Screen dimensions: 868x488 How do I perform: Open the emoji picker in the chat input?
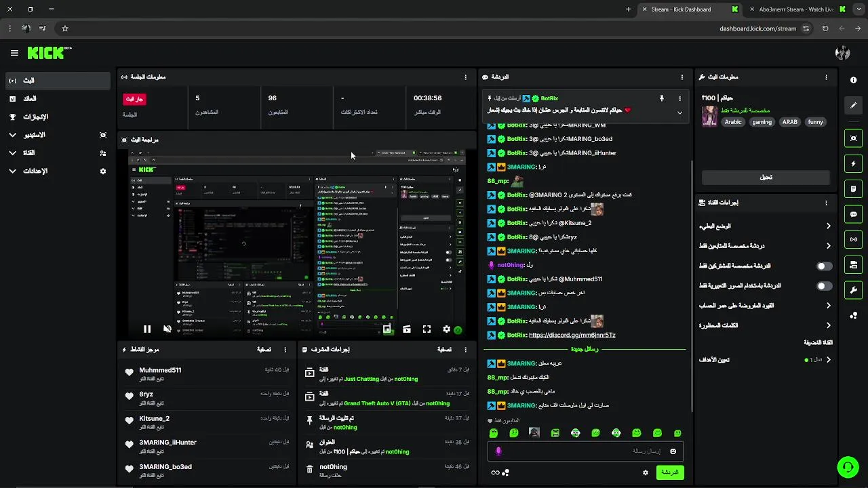pyautogui.click(x=673, y=451)
